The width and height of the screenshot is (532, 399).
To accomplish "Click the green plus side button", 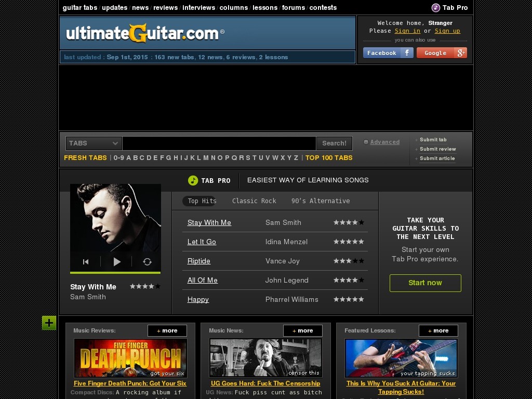I will click(x=49, y=323).
